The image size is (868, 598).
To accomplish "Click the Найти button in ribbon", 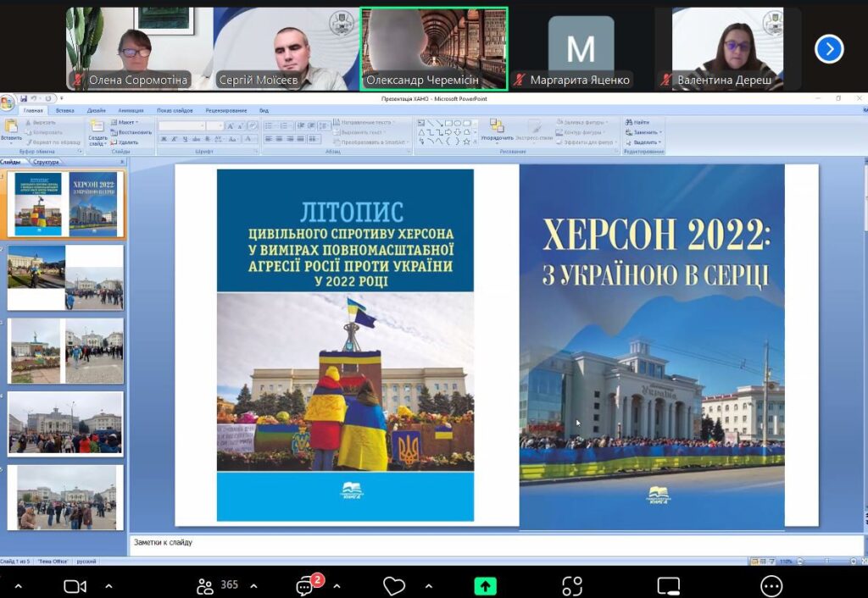I will click(x=637, y=122).
